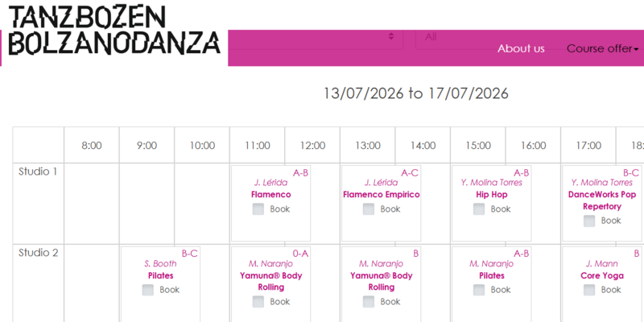Click the Tanzbozen Bolzanodanza logo
This screenshot has width=644, height=322.
(x=111, y=34)
